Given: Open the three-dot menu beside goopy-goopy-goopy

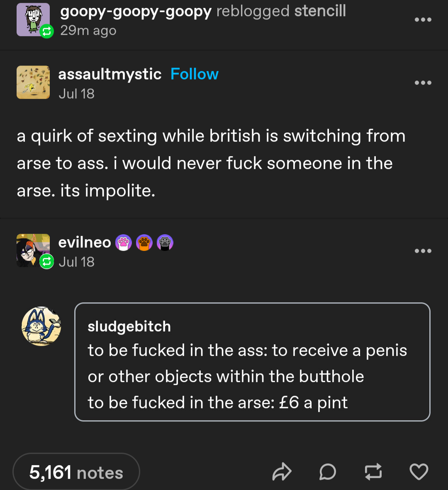Looking at the screenshot, I should tap(423, 20).
